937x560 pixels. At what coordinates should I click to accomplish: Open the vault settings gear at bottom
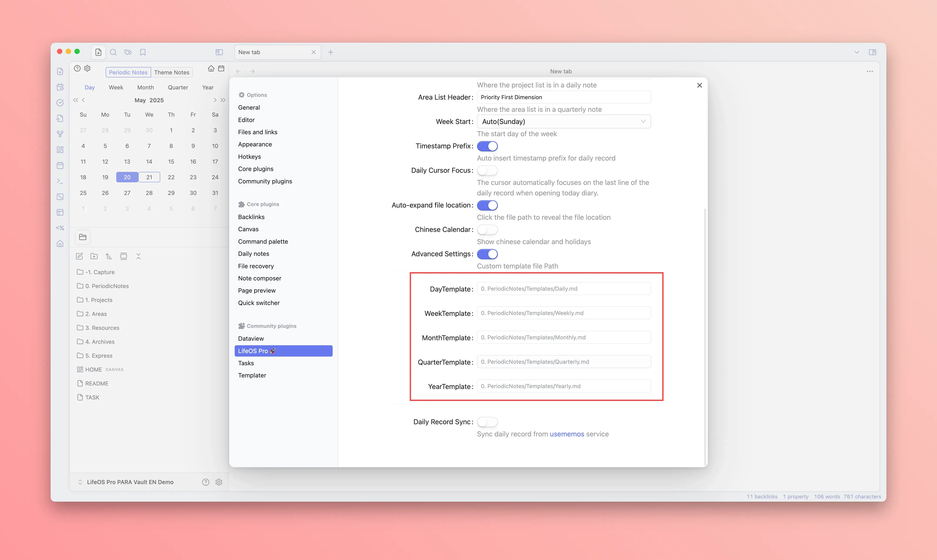pos(219,482)
